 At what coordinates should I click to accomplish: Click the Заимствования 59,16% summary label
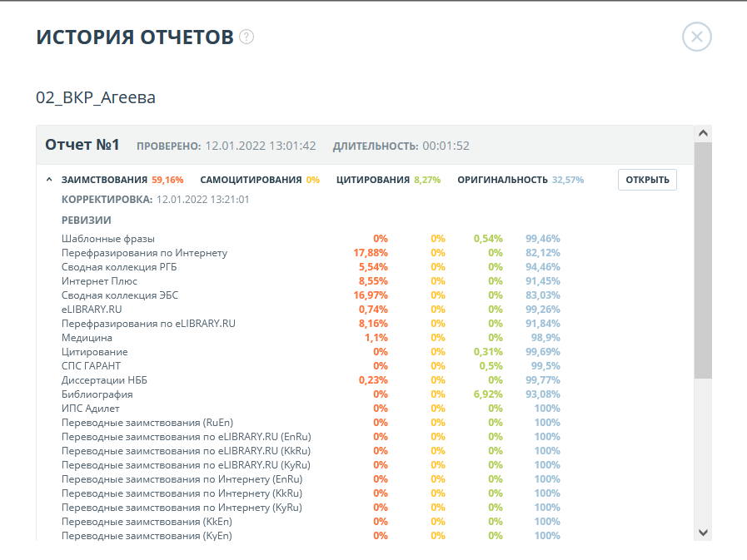click(122, 180)
